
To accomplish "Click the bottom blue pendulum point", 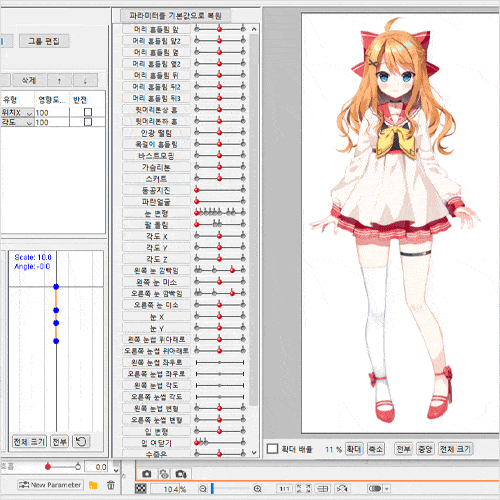I will click(56, 341).
